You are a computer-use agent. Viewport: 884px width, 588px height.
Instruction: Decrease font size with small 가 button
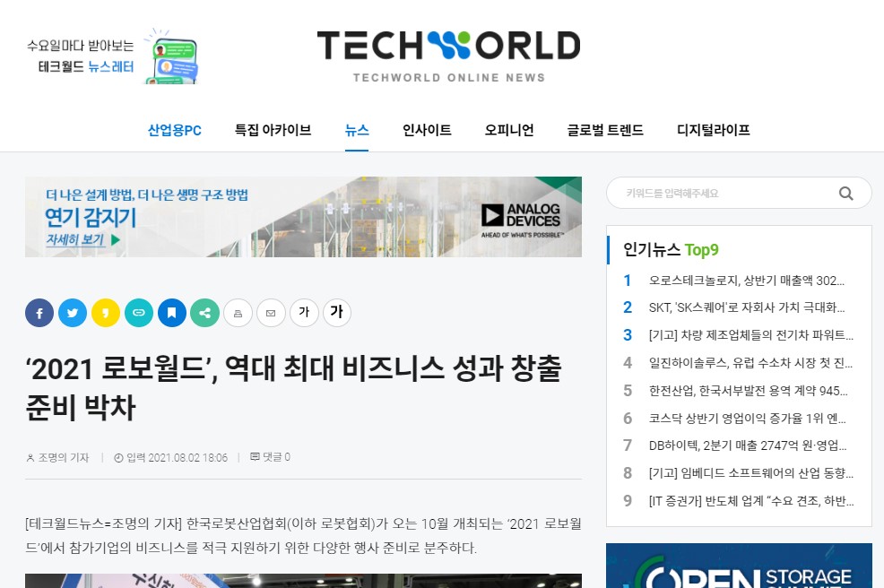305,313
